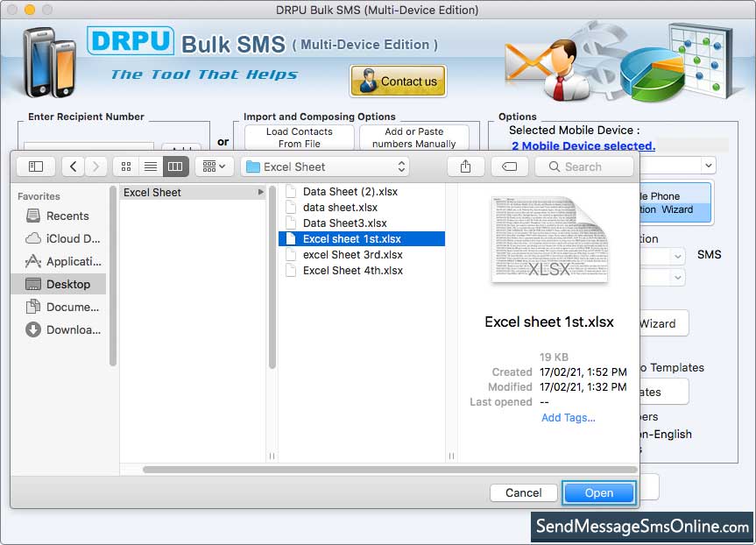The image size is (756, 545).
Task: Open Recents in sidebar
Action: coord(67,216)
